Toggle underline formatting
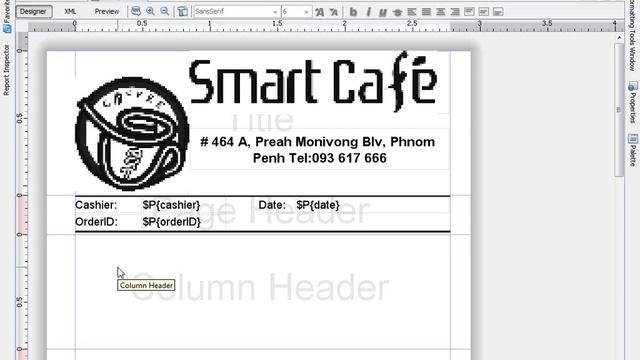 [382, 12]
